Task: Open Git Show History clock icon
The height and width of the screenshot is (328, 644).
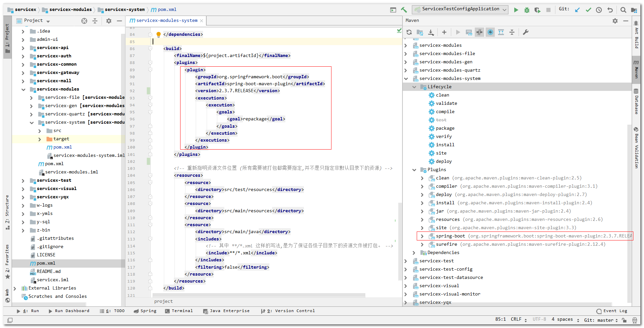Action: [599, 10]
